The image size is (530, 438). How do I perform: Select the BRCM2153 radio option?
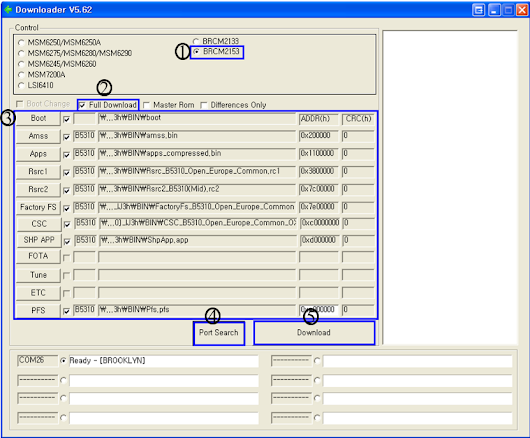tap(196, 52)
